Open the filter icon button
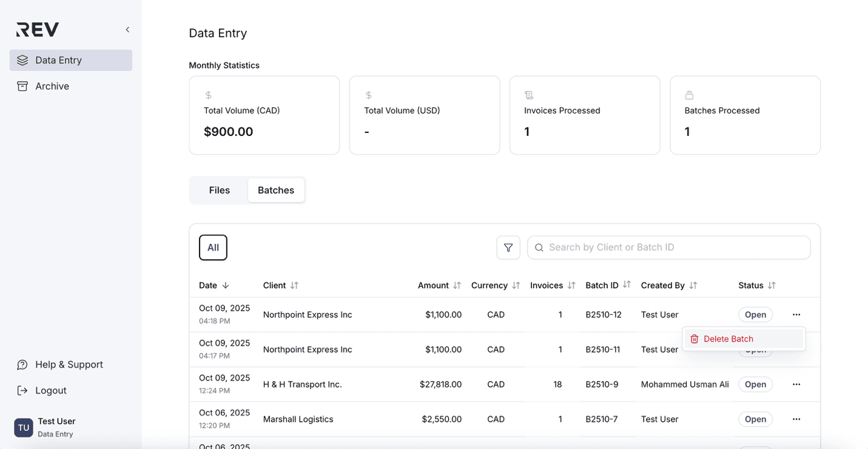The width and height of the screenshot is (868, 449). pos(508,248)
